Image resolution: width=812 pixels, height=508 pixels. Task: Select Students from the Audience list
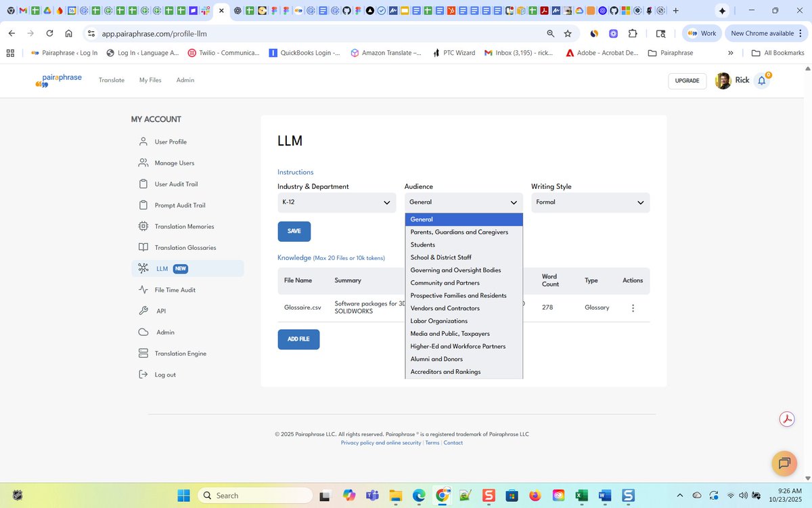(x=422, y=245)
